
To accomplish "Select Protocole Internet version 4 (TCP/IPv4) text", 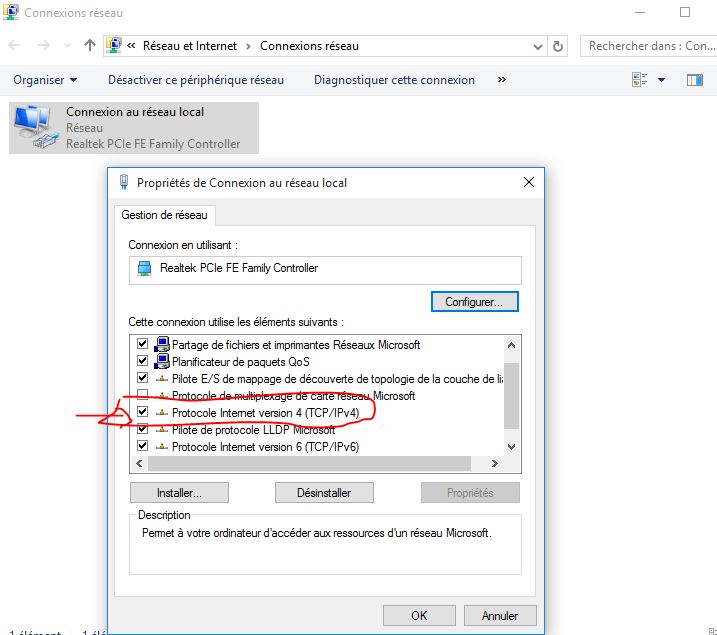I will click(265, 413).
